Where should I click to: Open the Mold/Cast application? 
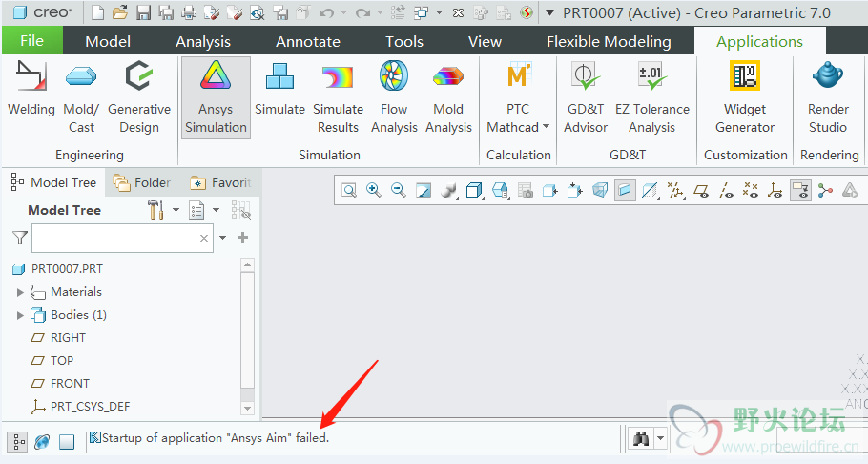pyautogui.click(x=81, y=97)
